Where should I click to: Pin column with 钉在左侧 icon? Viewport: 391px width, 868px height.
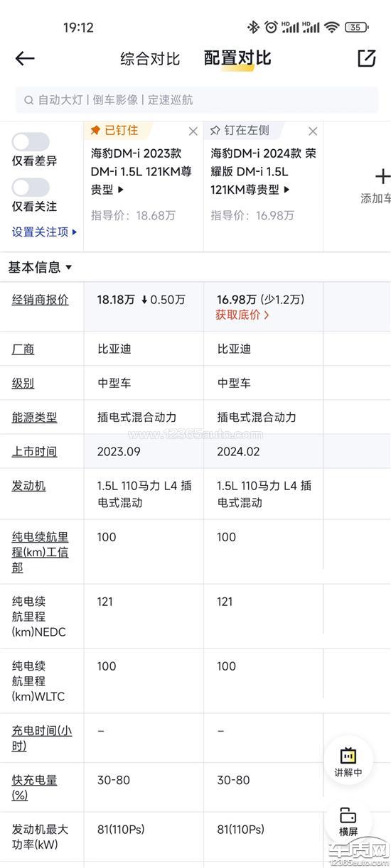tap(215, 131)
